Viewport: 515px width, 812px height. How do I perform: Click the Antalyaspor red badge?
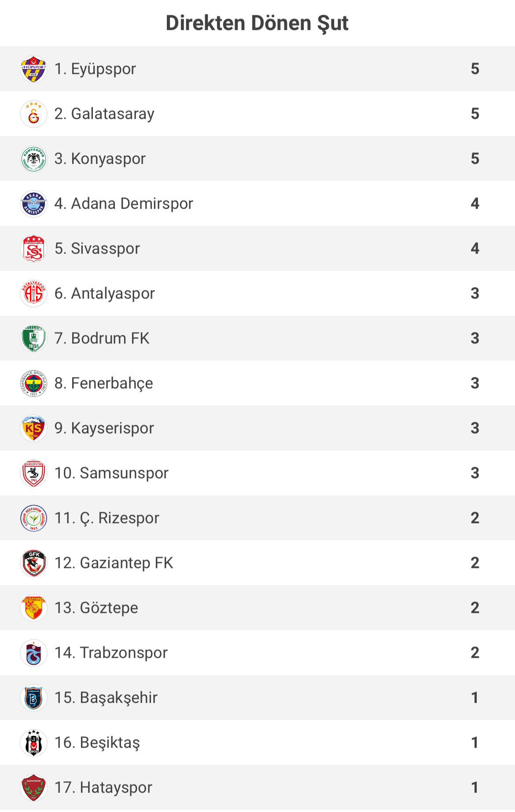pyautogui.click(x=33, y=294)
